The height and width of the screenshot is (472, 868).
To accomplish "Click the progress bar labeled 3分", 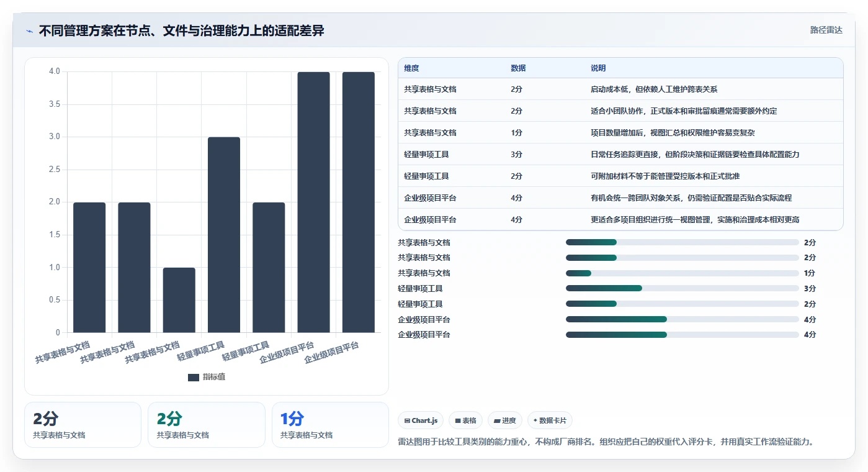I will (x=682, y=289).
